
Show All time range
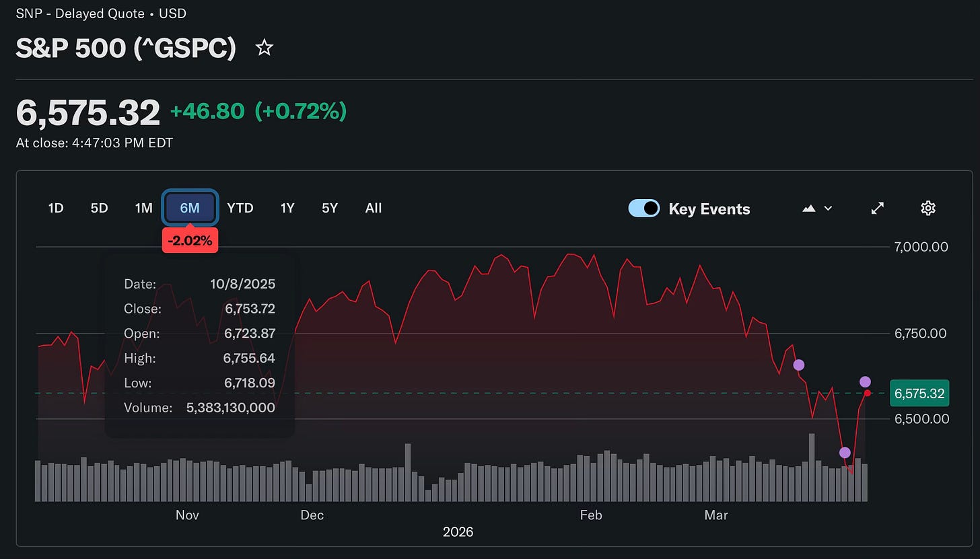(374, 208)
